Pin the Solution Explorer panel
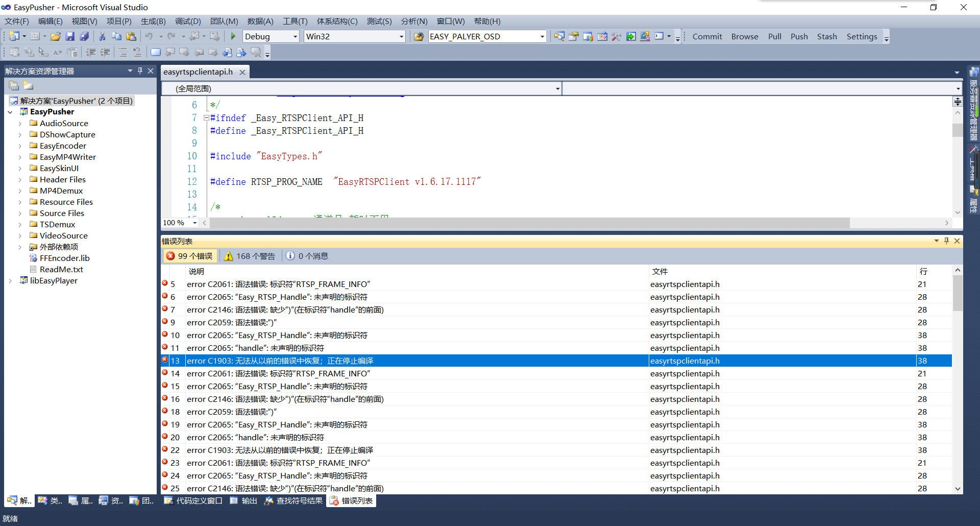 tap(140, 71)
